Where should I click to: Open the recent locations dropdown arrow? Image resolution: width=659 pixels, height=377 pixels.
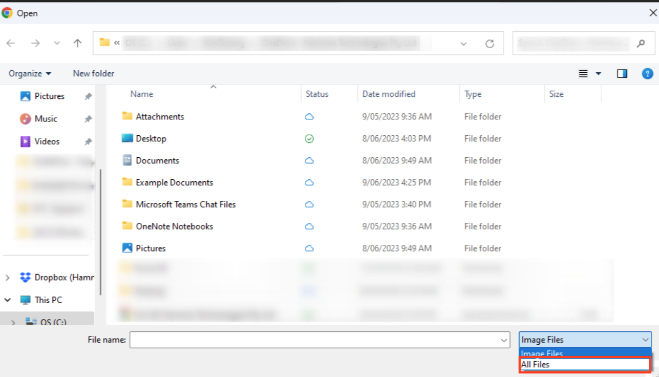(57, 43)
